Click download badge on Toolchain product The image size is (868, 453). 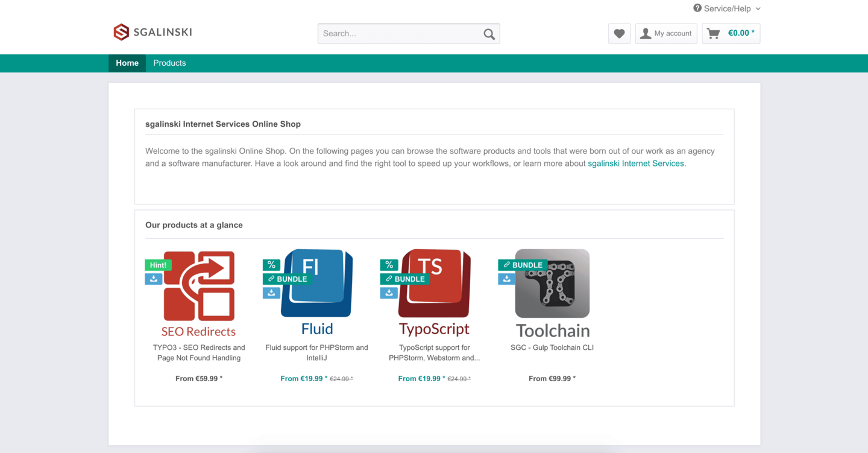click(x=506, y=279)
